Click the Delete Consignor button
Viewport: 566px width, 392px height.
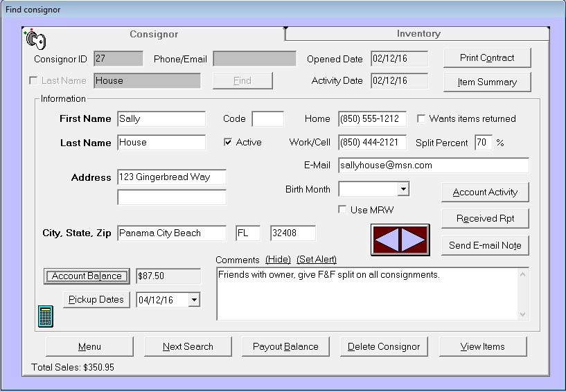point(384,346)
